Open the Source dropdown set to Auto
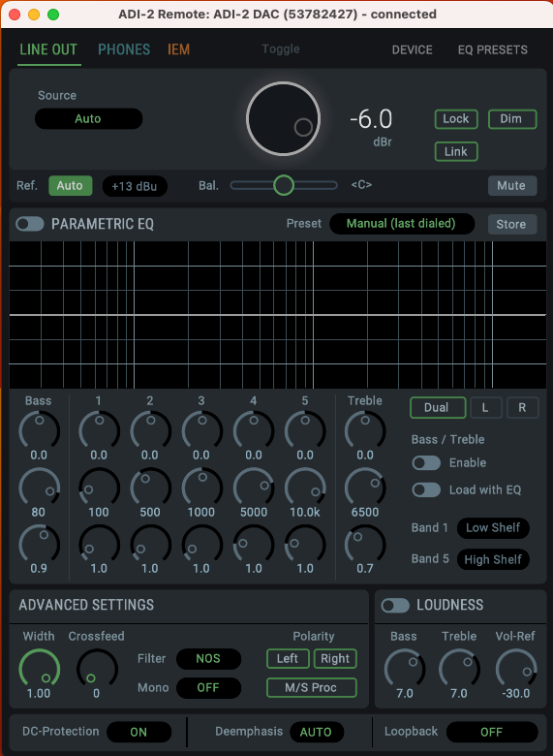The width and height of the screenshot is (553, 756). pos(89,118)
